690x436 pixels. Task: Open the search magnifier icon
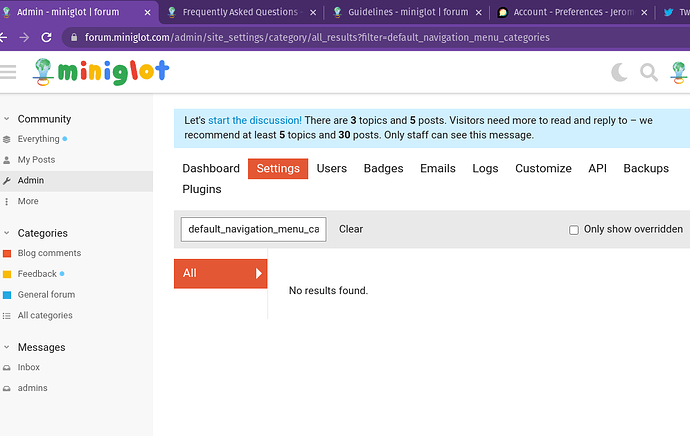tap(649, 72)
